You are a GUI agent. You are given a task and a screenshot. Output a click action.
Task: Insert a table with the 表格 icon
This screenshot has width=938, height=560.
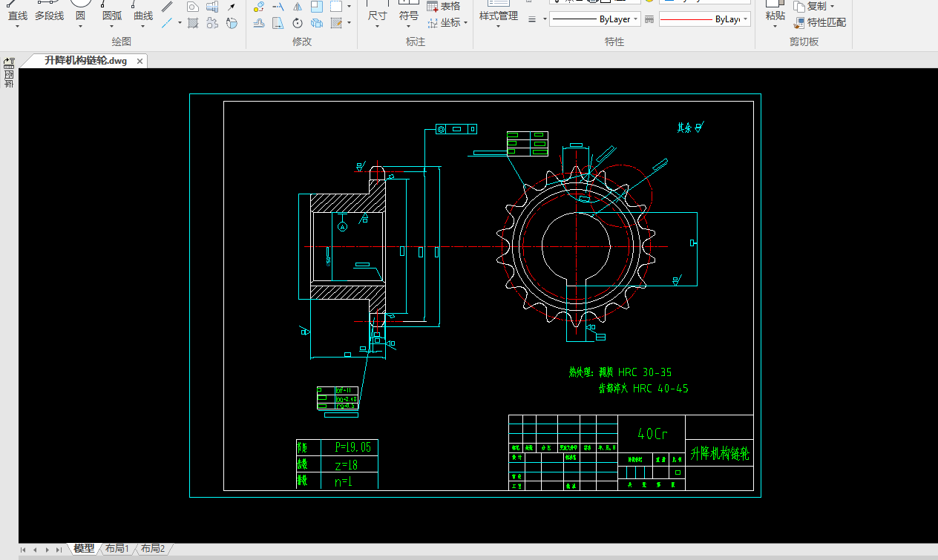(x=433, y=7)
